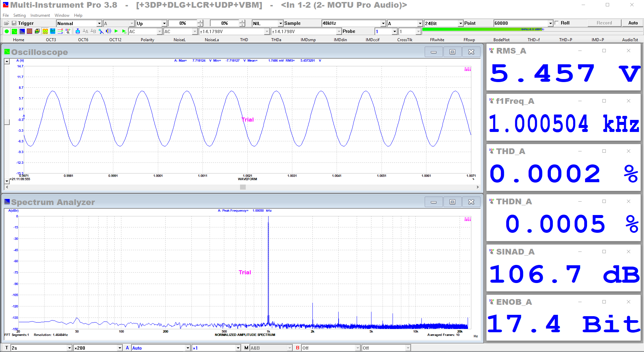Open the Multimeter 888 display icon

point(30,31)
